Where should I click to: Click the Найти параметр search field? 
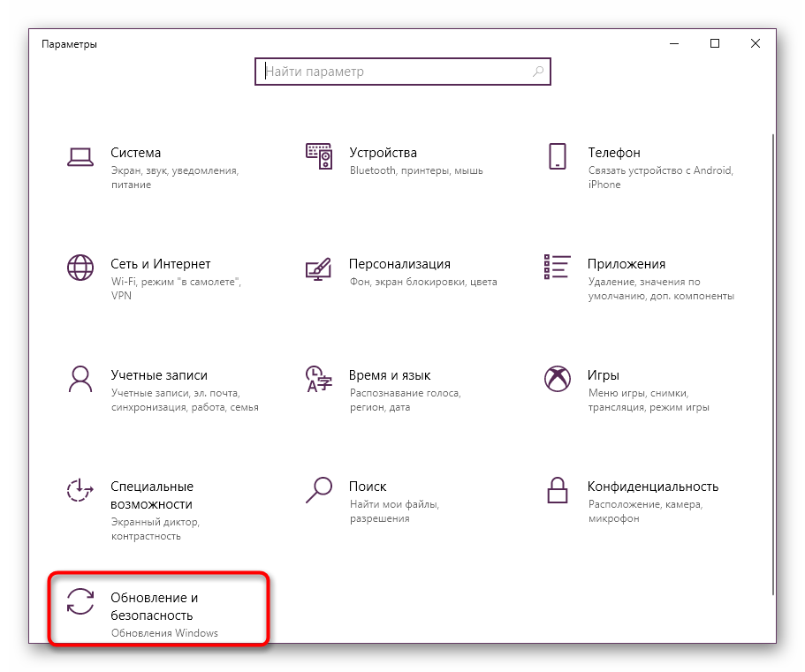click(x=393, y=72)
